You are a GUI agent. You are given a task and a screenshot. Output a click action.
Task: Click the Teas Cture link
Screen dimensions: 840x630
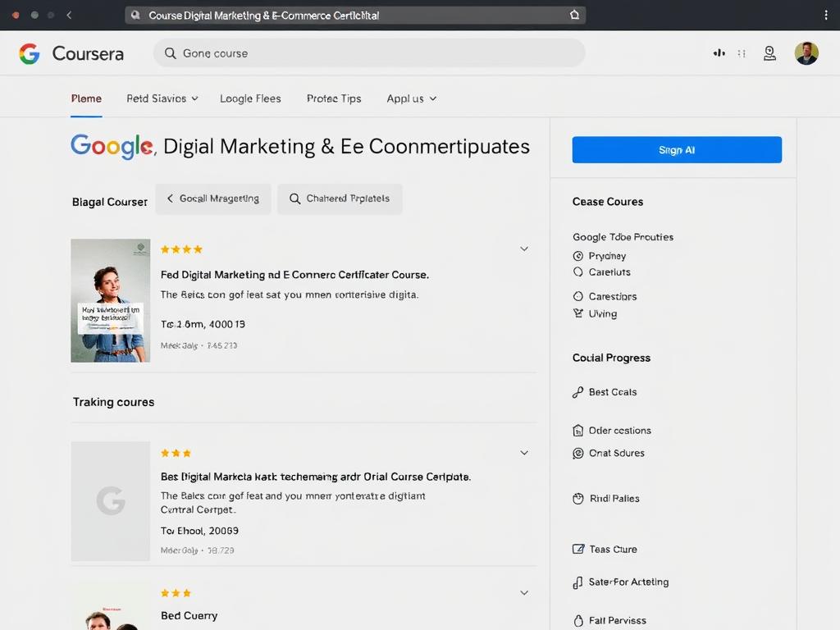tap(613, 550)
